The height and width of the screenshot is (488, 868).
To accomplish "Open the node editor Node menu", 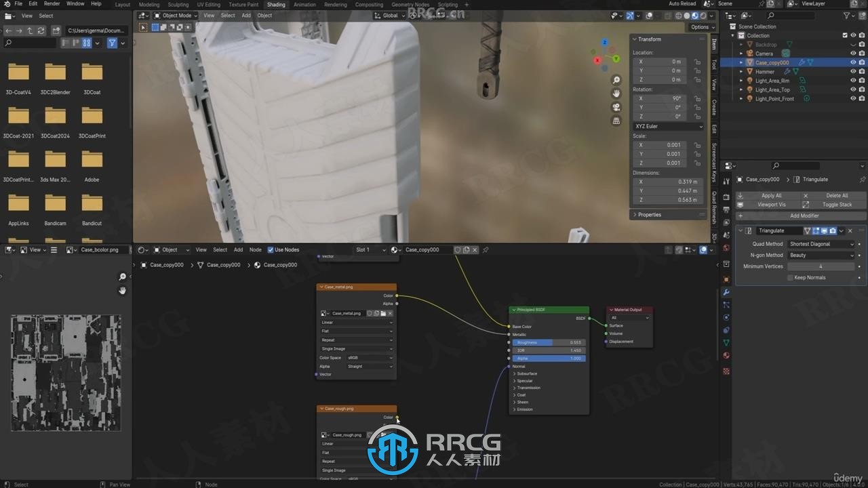I will 255,249.
